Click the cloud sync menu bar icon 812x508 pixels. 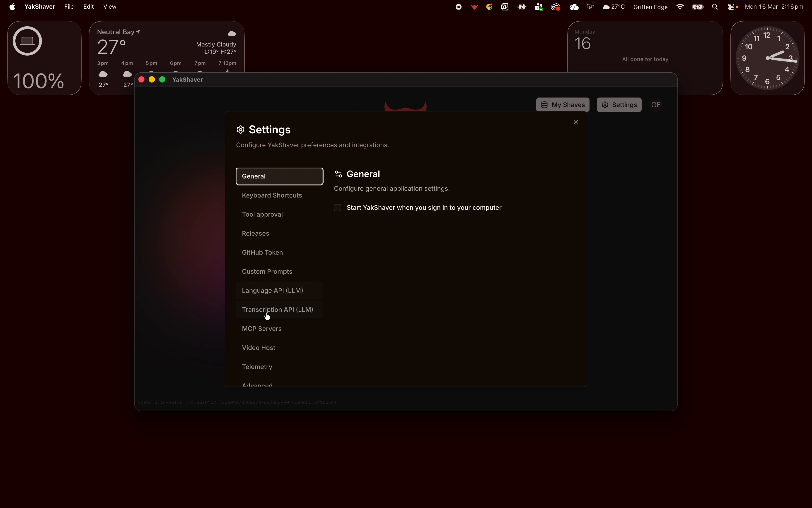574,7
